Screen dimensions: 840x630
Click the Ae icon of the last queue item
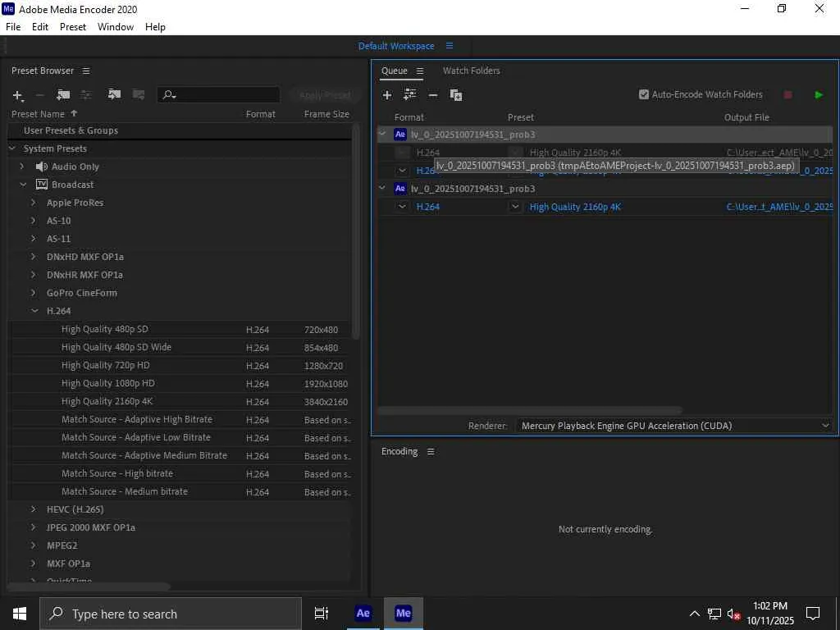pyautogui.click(x=400, y=189)
